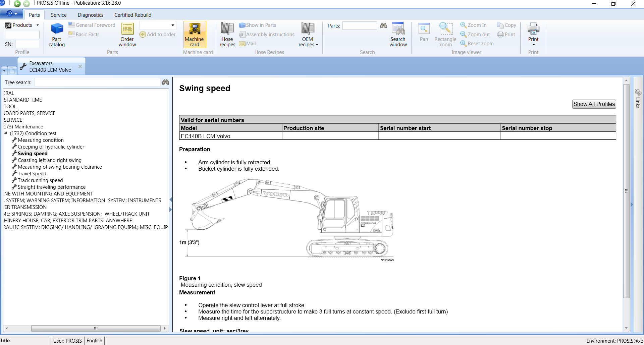
Task: Switch to the Service ribbon tab
Action: click(x=59, y=15)
